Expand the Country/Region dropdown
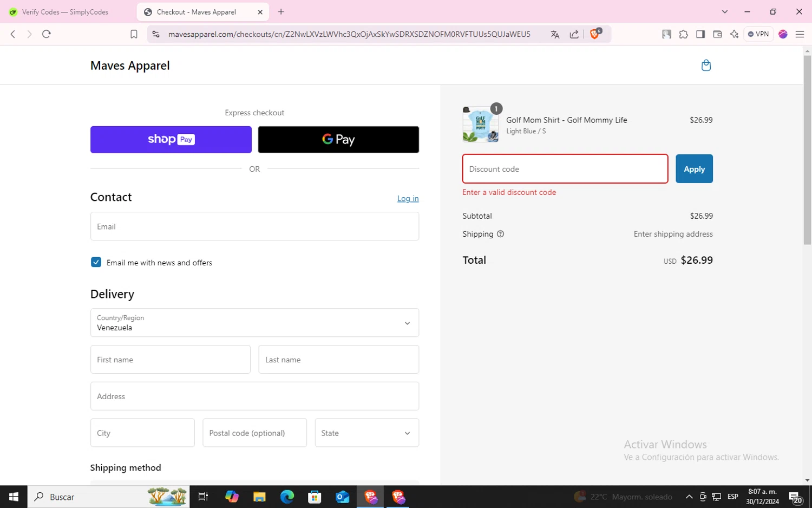The width and height of the screenshot is (812, 508). [254, 323]
